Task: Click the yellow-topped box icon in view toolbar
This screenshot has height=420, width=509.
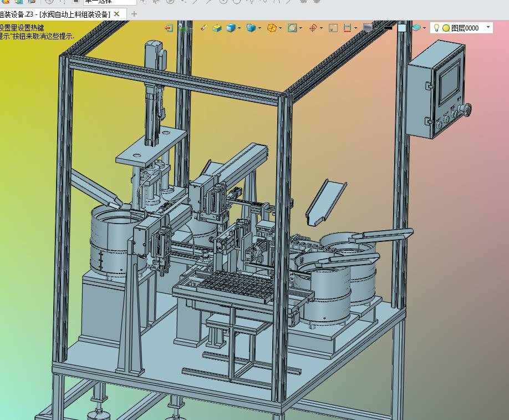Action: pyautogui.click(x=217, y=28)
